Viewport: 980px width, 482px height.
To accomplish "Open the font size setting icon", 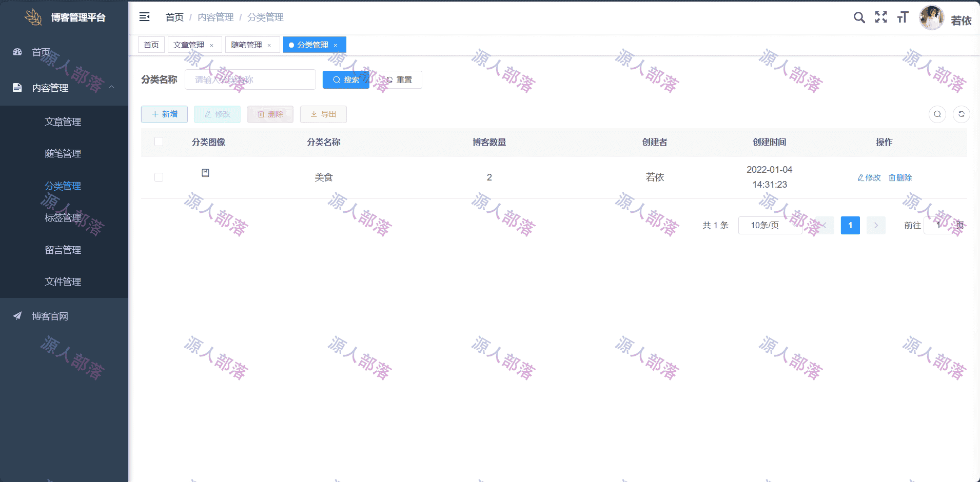I will [x=903, y=17].
